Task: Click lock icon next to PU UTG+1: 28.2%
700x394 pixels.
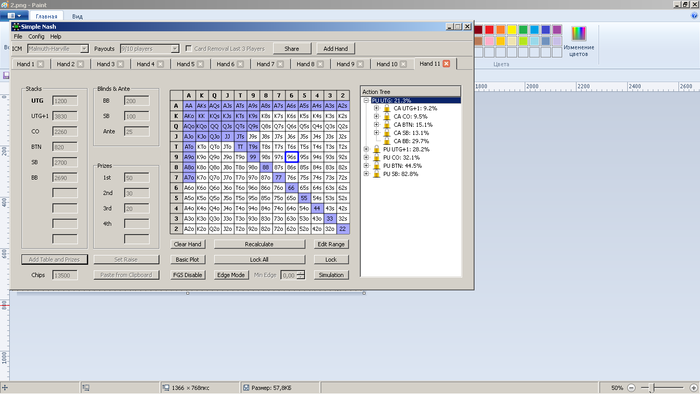Action: tap(376, 149)
